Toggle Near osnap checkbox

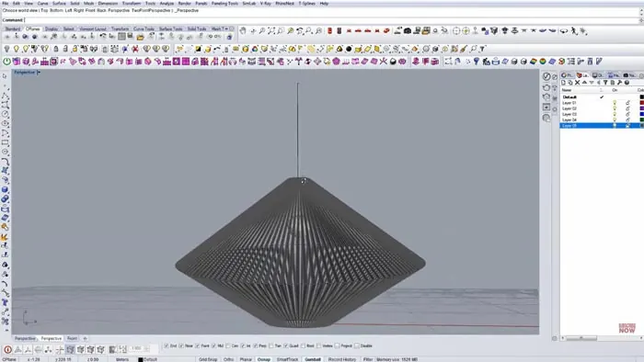click(x=181, y=346)
